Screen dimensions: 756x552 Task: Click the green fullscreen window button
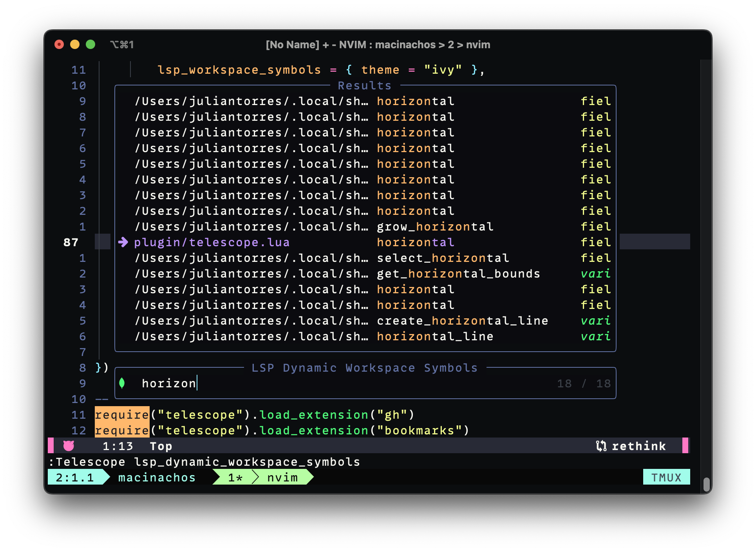point(90,44)
